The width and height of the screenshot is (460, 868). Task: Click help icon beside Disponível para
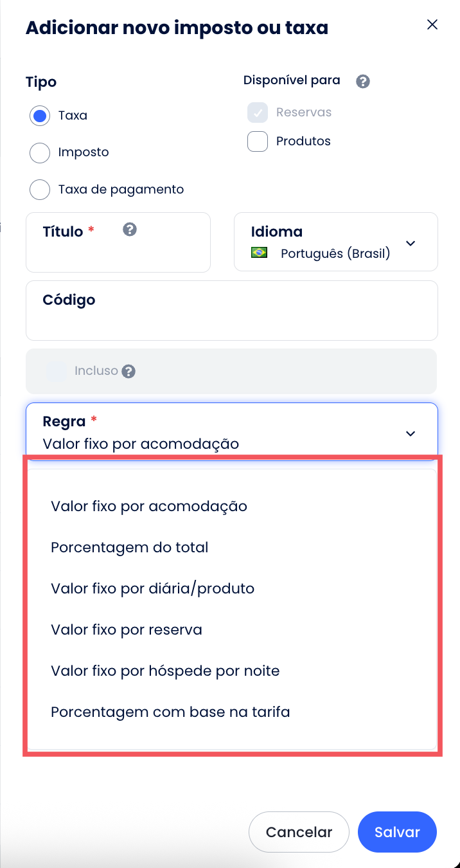(x=363, y=82)
